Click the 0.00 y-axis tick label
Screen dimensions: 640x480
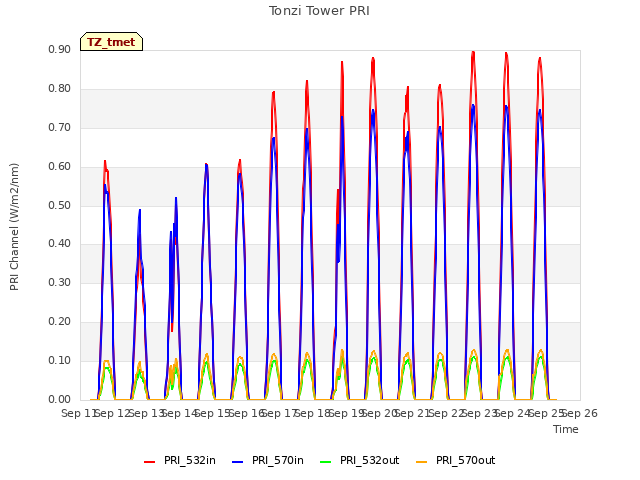click(x=60, y=400)
